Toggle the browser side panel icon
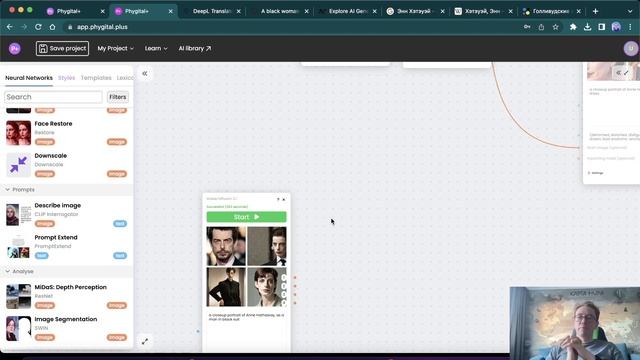The image size is (640, 360). [x=602, y=27]
